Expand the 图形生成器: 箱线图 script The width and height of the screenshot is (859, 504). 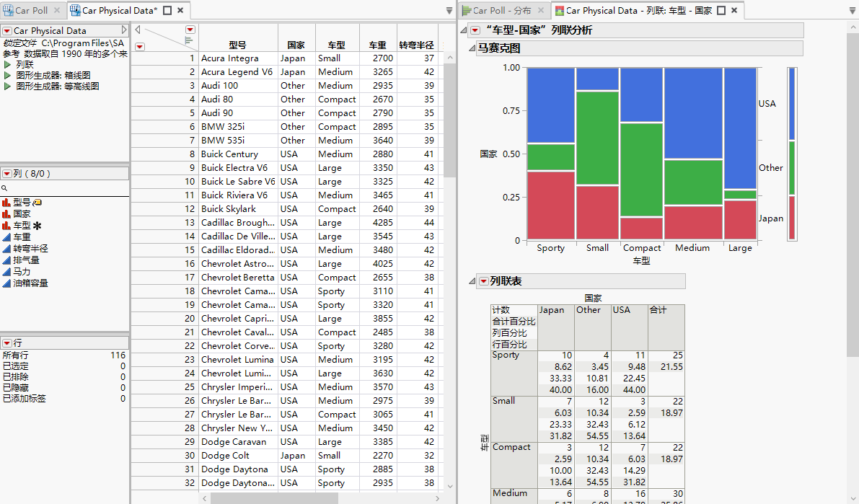coord(6,74)
